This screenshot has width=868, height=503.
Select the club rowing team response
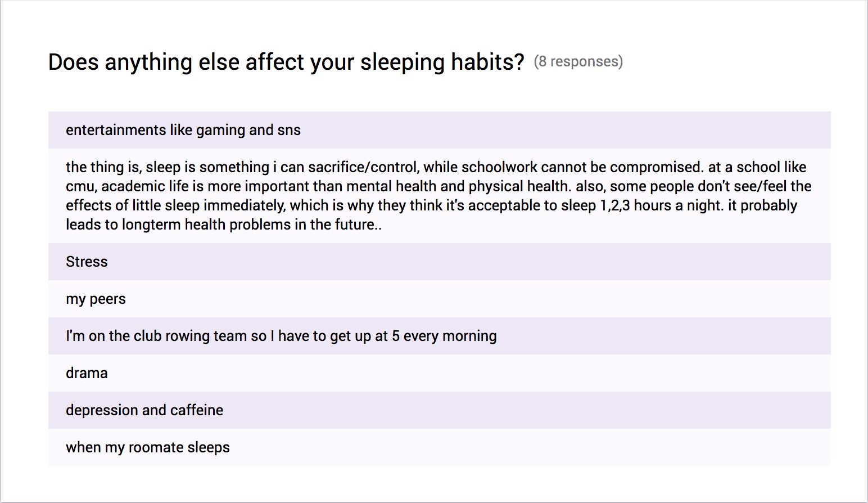[440, 336]
